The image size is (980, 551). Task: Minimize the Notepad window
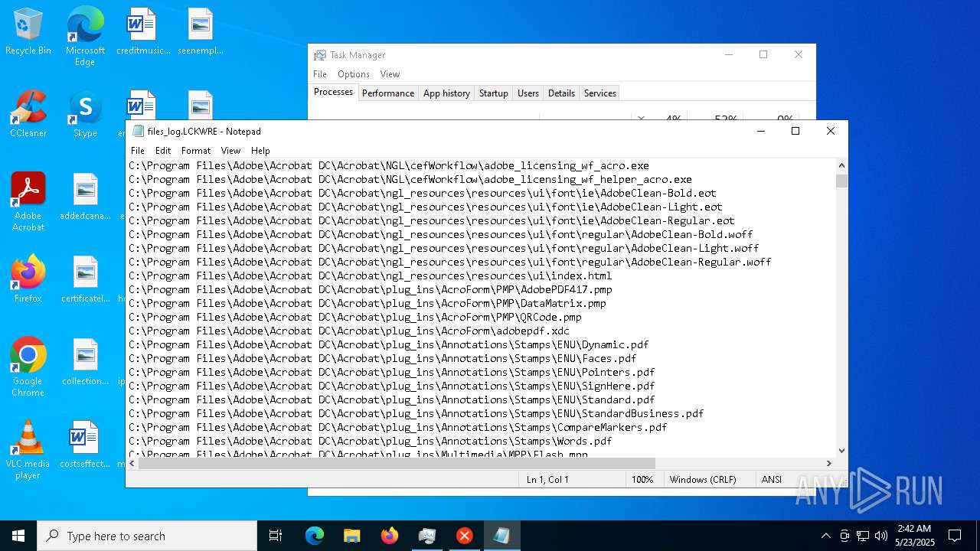coord(760,131)
